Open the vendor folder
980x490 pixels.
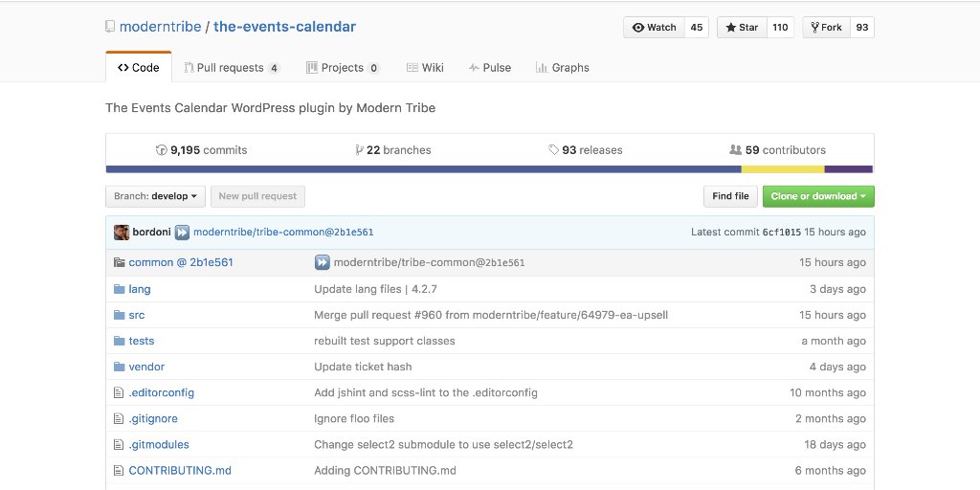pos(146,367)
